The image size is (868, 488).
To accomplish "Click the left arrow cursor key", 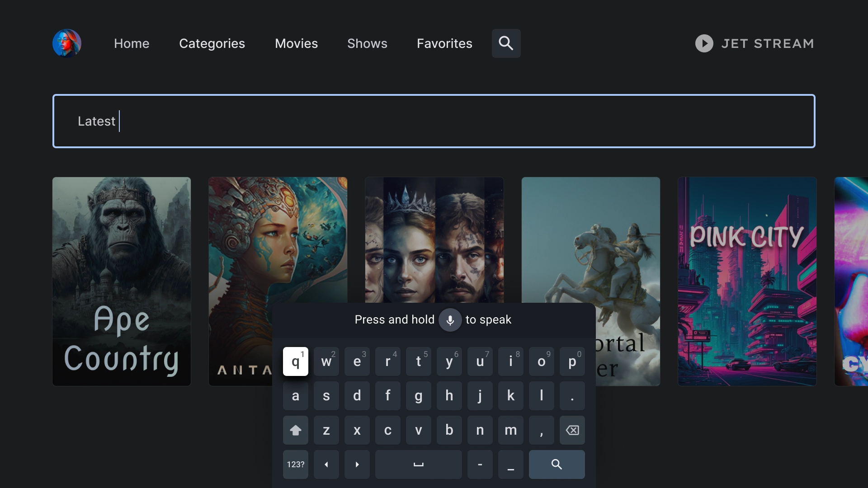I will 326,464.
